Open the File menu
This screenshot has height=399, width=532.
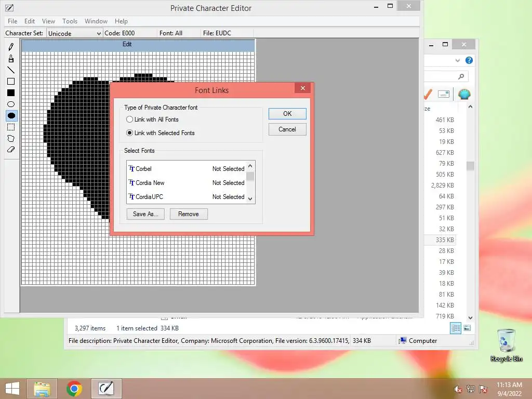[12, 21]
